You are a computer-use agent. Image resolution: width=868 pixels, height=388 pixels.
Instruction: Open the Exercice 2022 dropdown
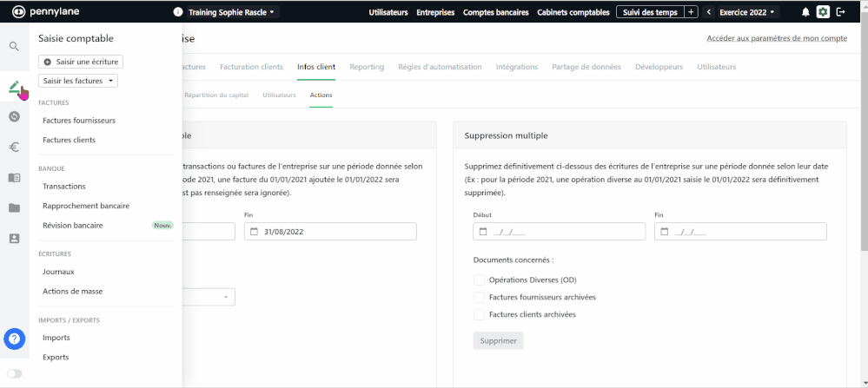click(747, 12)
